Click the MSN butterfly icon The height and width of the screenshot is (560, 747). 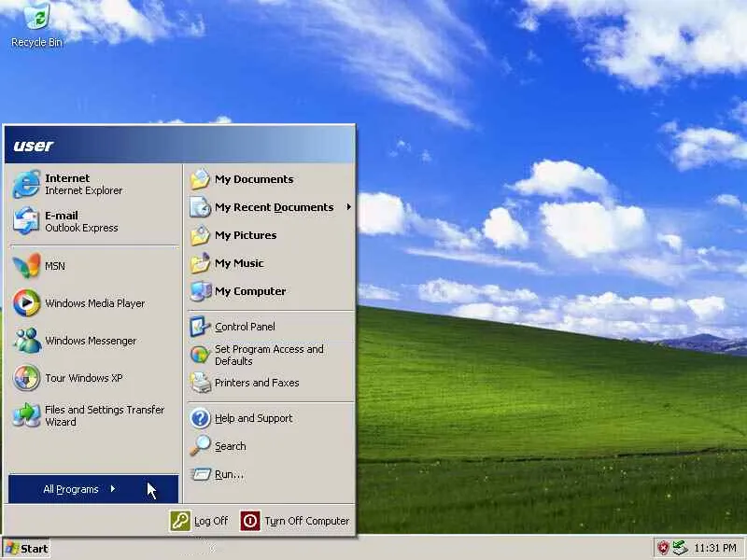pyautogui.click(x=26, y=265)
